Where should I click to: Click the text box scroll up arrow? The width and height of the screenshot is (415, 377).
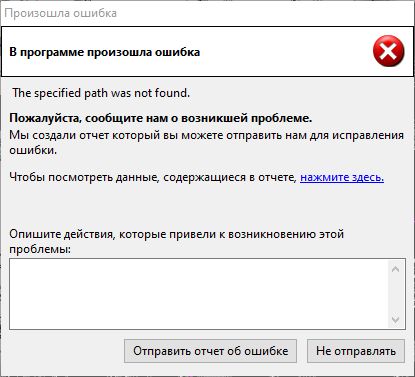pos(396,269)
